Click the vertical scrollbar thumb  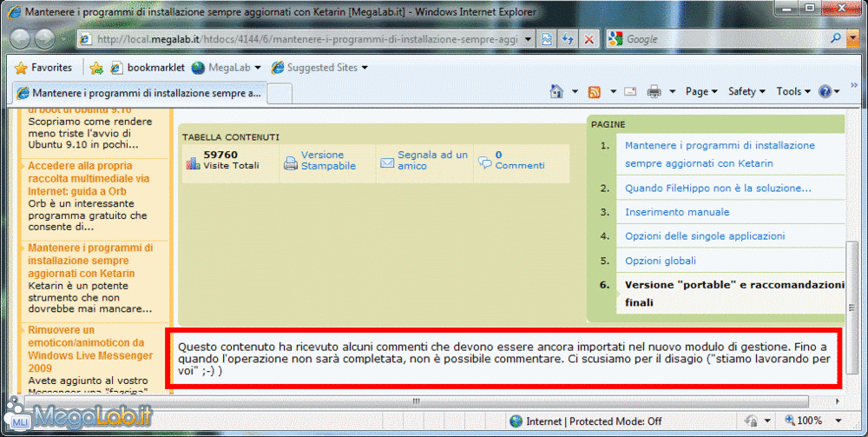tap(853, 308)
